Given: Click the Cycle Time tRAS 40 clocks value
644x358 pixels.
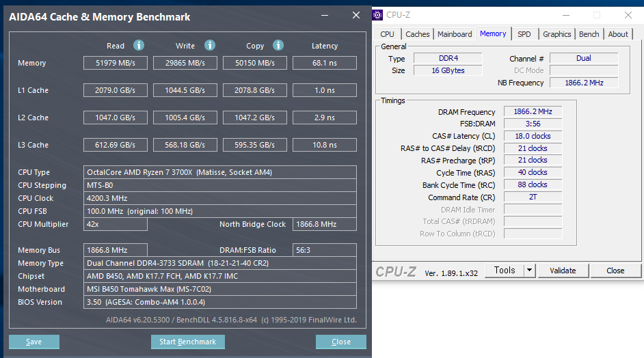Looking at the screenshot, I should point(533,172).
